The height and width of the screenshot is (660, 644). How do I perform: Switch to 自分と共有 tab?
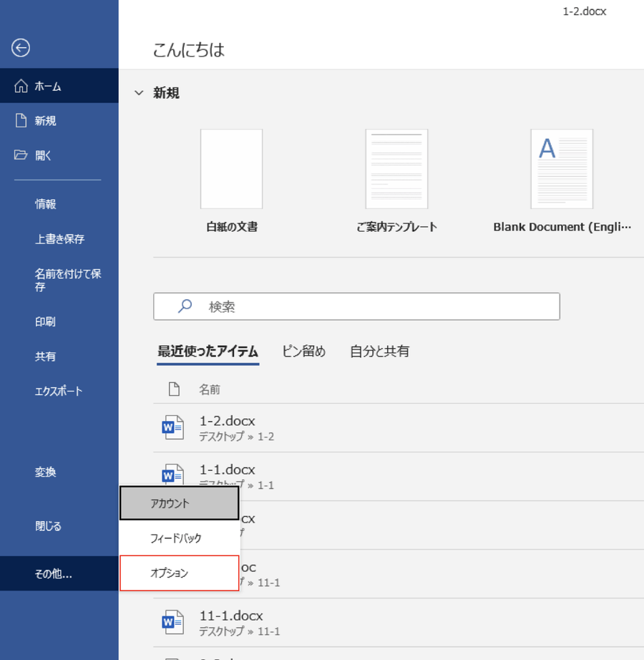[380, 351]
